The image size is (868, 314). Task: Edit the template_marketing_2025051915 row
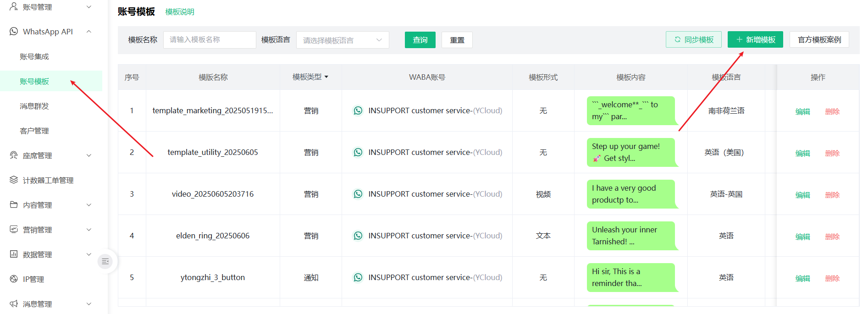click(x=802, y=111)
